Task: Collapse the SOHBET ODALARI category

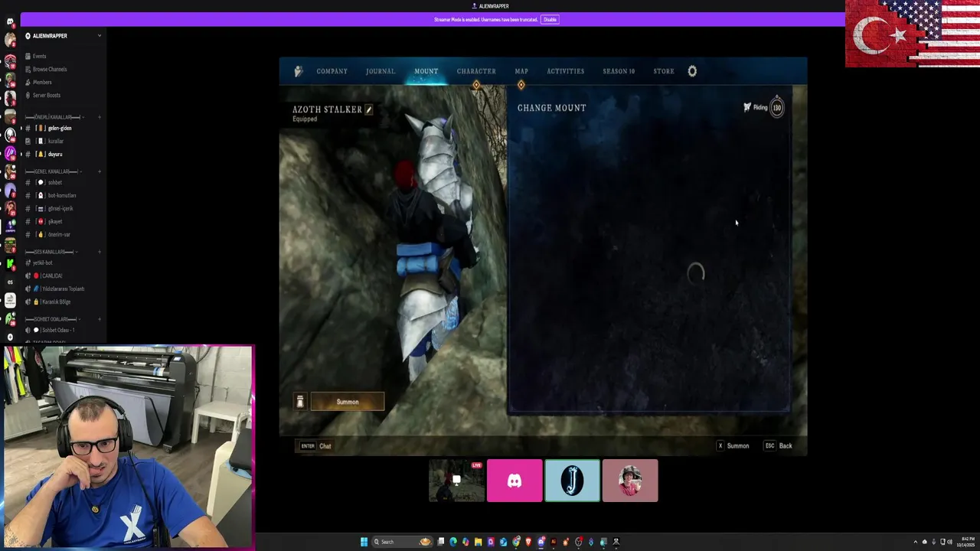Action: point(51,319)
